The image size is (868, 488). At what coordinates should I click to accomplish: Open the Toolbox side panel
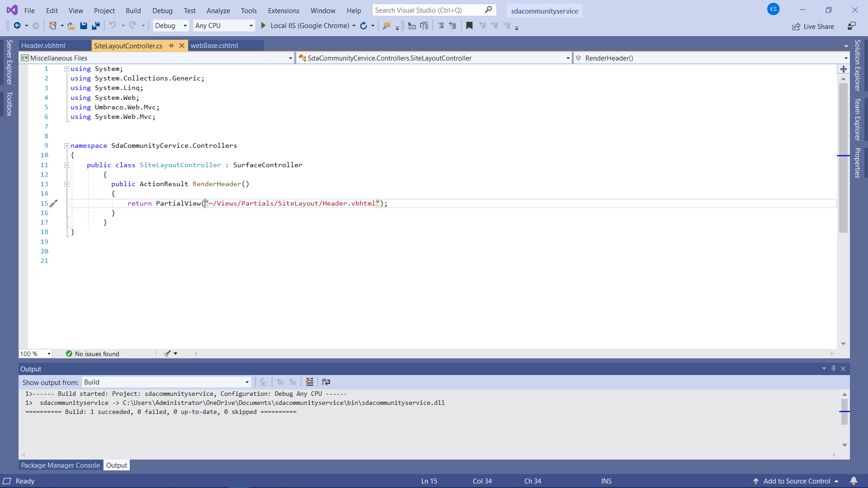(9, 104)
